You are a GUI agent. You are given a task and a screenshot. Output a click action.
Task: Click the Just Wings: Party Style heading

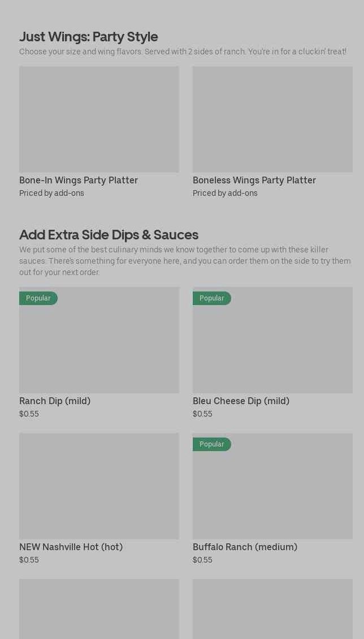(x=89, y=36)
